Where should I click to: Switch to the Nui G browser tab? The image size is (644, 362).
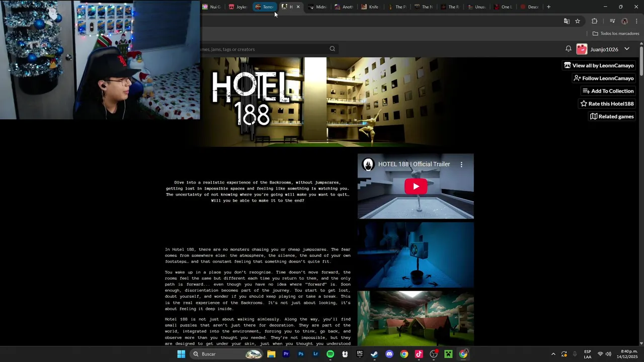click(211, 7)
